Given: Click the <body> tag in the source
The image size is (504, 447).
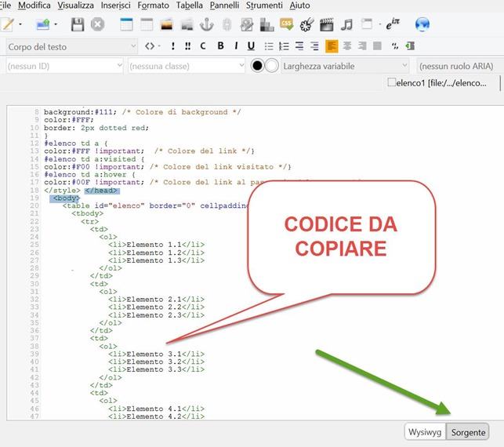Looking at the screenshot, I should point(66,198).
